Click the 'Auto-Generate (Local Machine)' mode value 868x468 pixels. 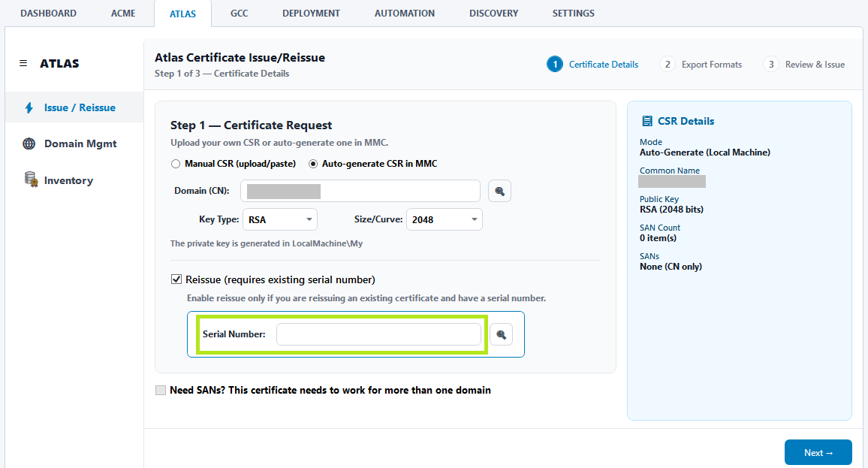[705, 152]
